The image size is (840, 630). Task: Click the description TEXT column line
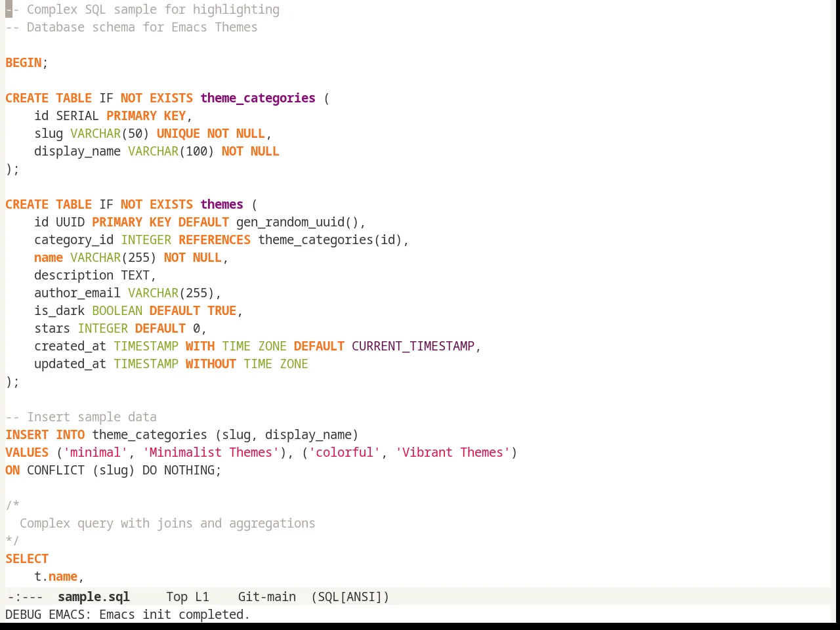95,276
